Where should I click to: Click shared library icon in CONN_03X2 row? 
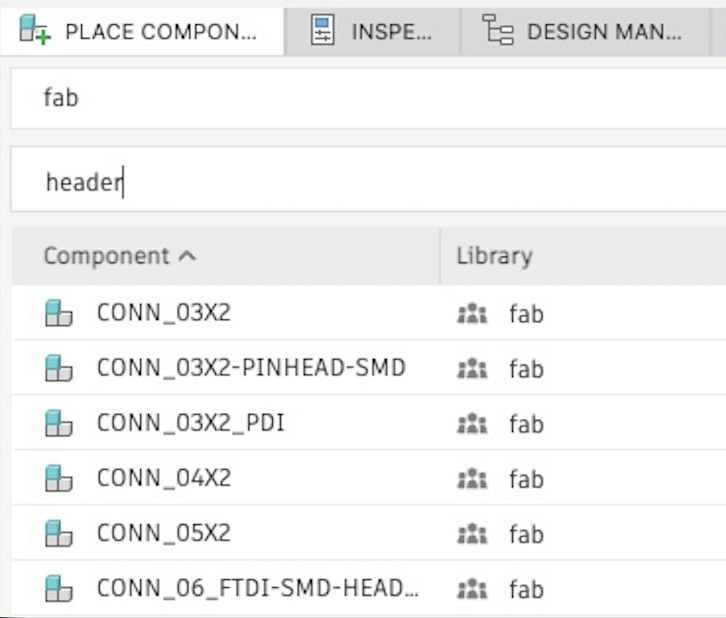[471, 314]
